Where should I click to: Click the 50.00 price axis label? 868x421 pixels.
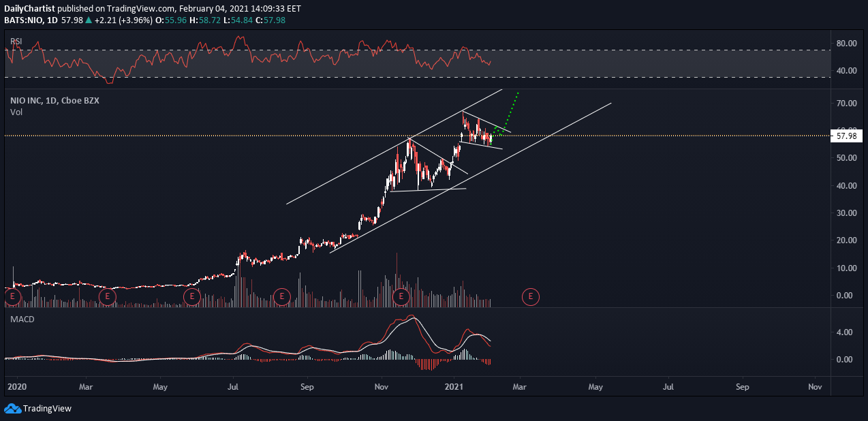(846, 158)
